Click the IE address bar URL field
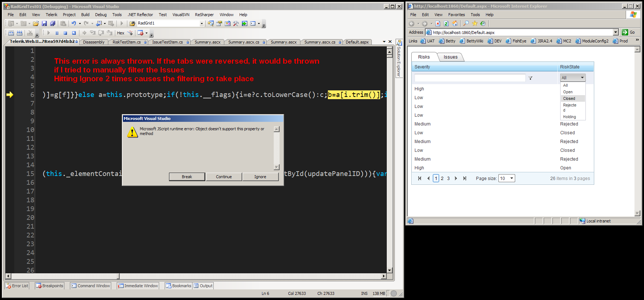 (x=519, y=32)
